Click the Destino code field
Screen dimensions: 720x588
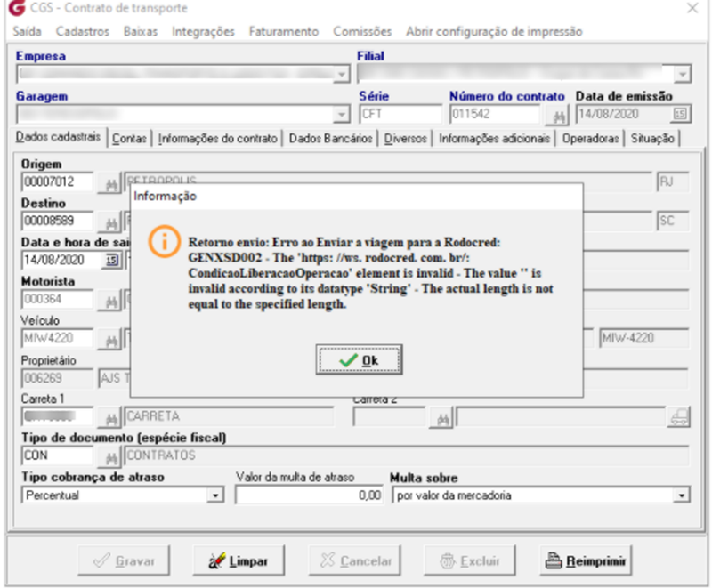57,221
